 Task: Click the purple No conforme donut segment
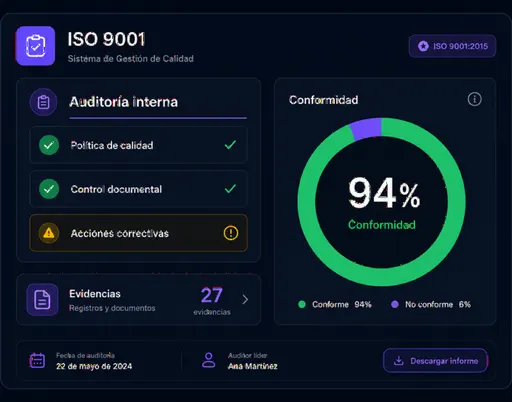366,128
